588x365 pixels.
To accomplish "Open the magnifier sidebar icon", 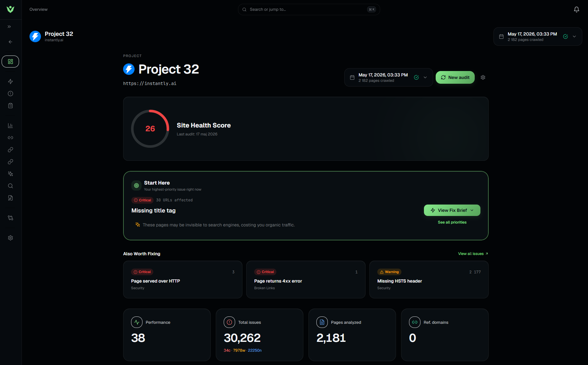I will (x=10, y=186).
